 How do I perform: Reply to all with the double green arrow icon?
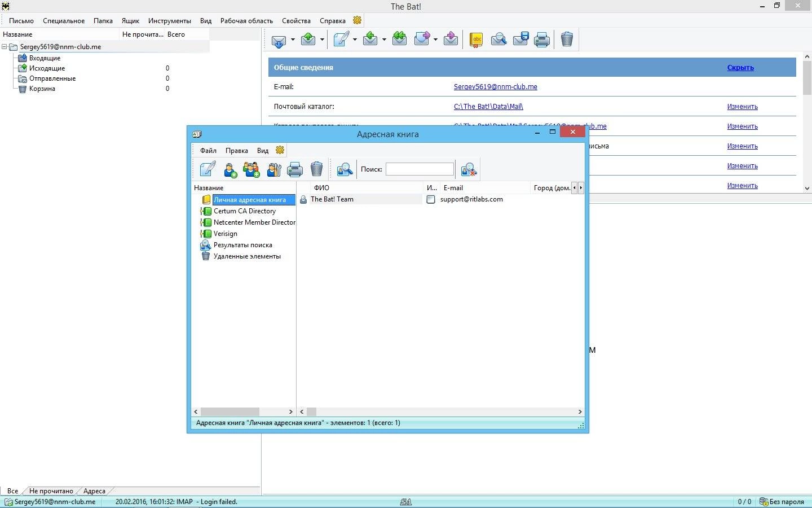tap(400, 39)
